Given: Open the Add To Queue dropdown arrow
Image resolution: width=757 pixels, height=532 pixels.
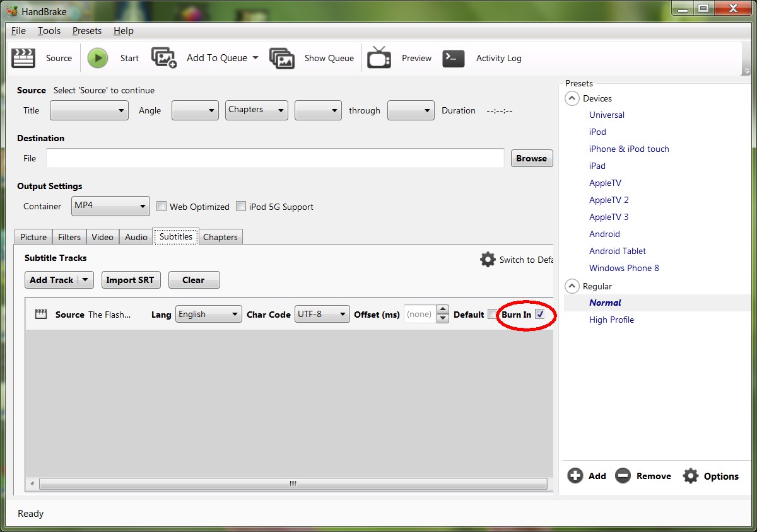Looking at the screenshot, I should tap(255, 58).
